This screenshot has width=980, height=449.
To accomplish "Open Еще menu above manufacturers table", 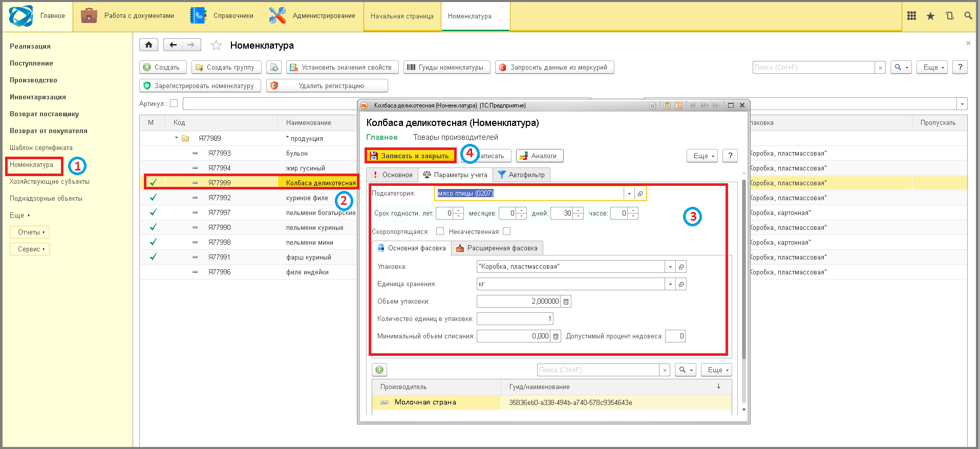I will [x=716, y=370].
